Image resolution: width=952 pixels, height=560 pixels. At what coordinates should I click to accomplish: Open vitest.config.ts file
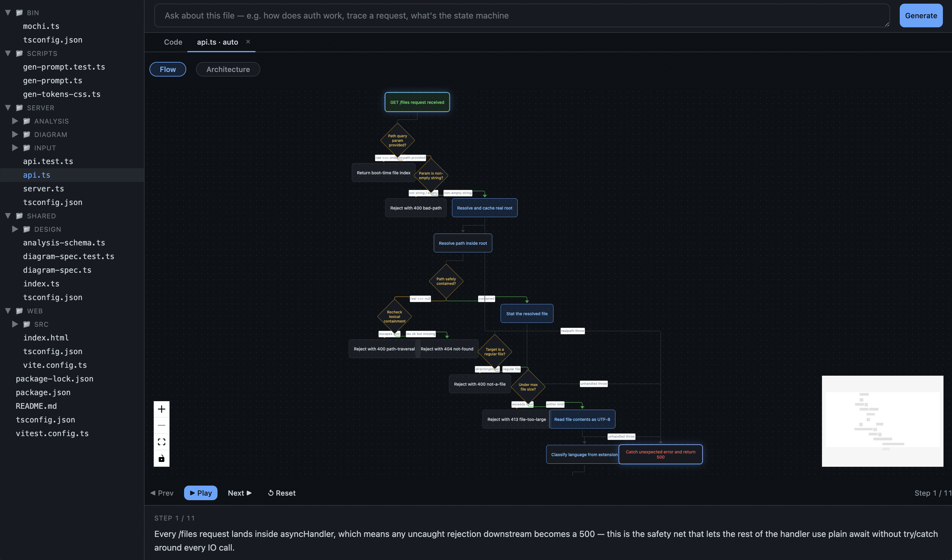tap(52, 433)
